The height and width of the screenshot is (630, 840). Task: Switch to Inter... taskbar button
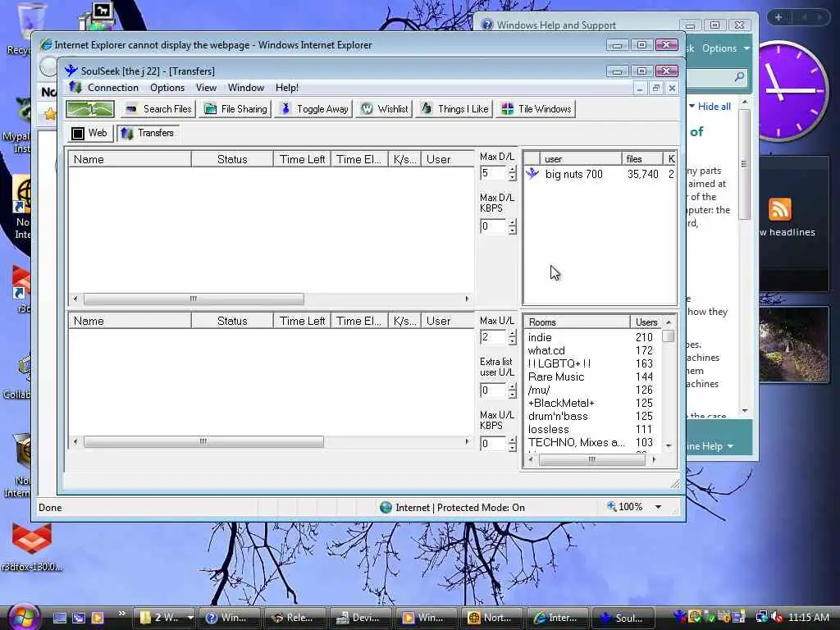pos(557,618)
